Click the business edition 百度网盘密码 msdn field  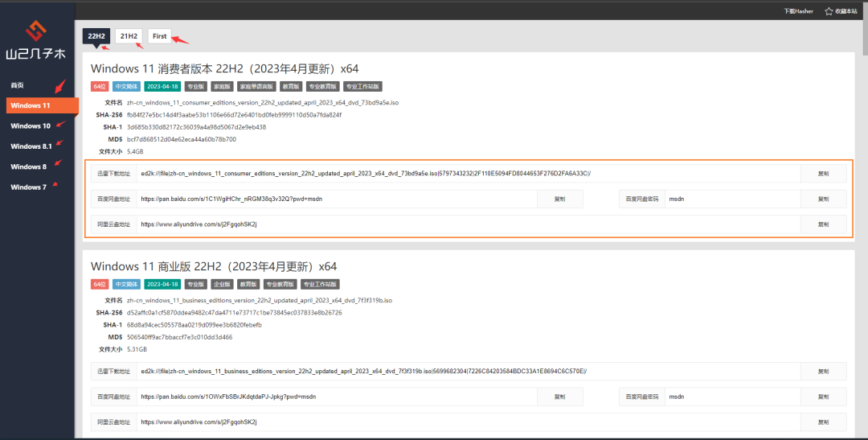732,397
